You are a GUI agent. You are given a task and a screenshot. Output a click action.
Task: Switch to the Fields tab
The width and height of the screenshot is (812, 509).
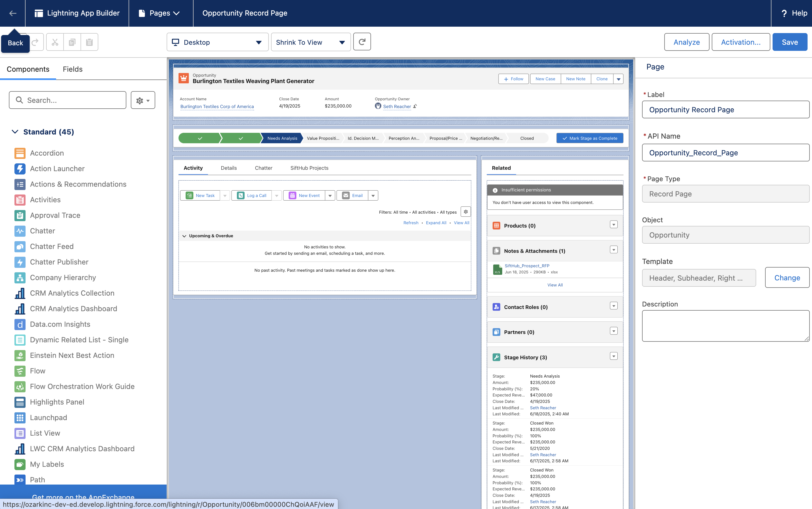[73, 69]
